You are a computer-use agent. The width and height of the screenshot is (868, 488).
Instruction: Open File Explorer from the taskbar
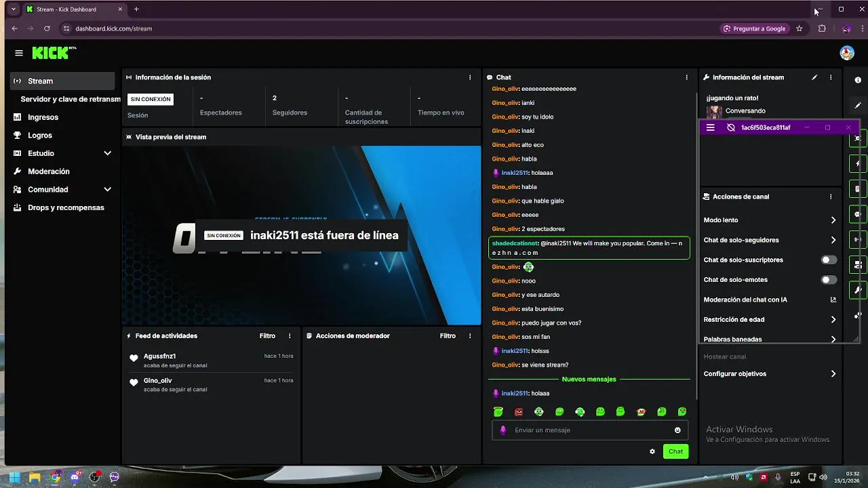pyautogui.click(x=34, y=477)
